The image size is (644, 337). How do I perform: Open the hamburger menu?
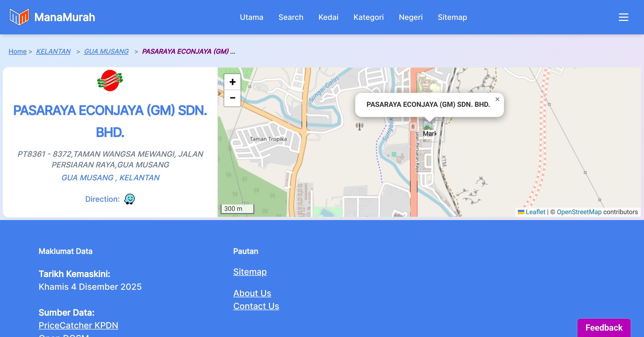click(x=623, y=17)
